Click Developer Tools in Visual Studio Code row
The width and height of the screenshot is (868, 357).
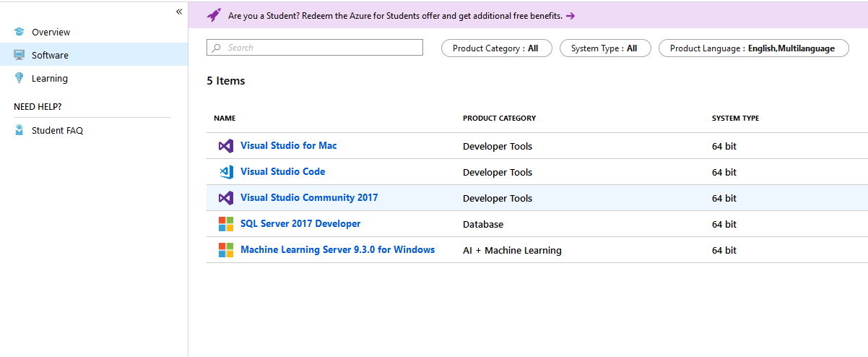point(498,172)
